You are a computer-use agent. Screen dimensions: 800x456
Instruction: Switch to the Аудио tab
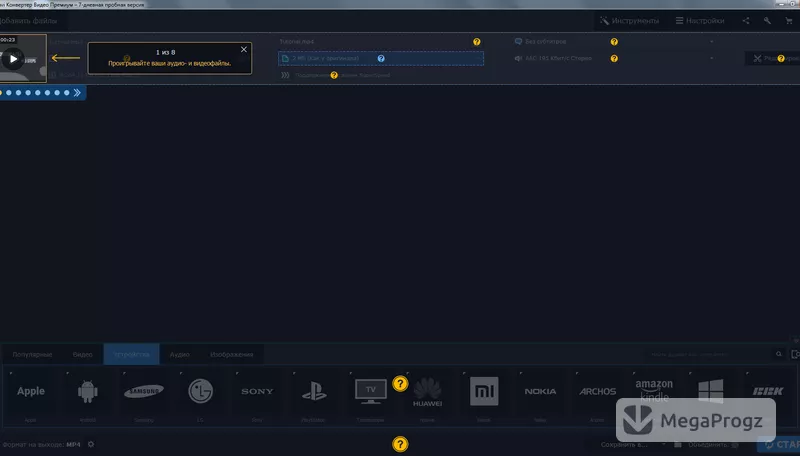(180, 354)
